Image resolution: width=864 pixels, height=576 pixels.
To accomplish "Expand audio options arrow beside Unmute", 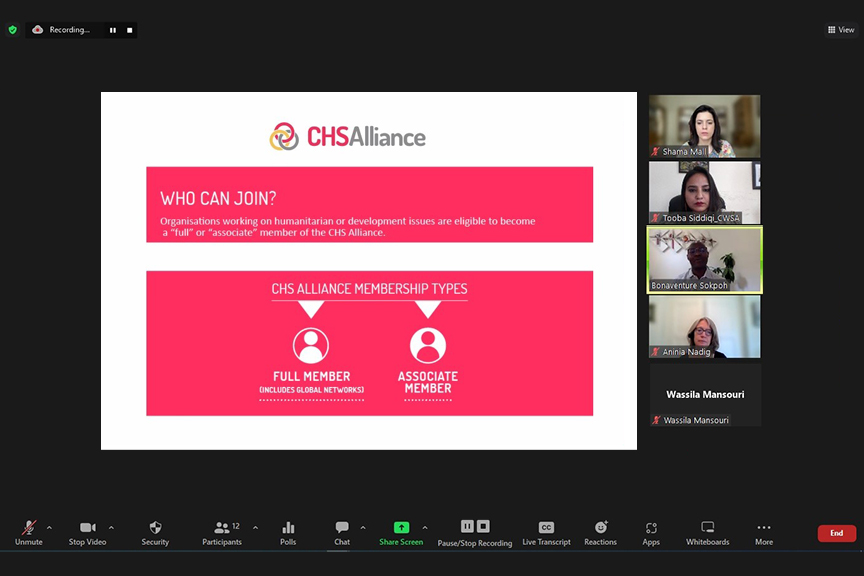I will click(x=50, y=528).
